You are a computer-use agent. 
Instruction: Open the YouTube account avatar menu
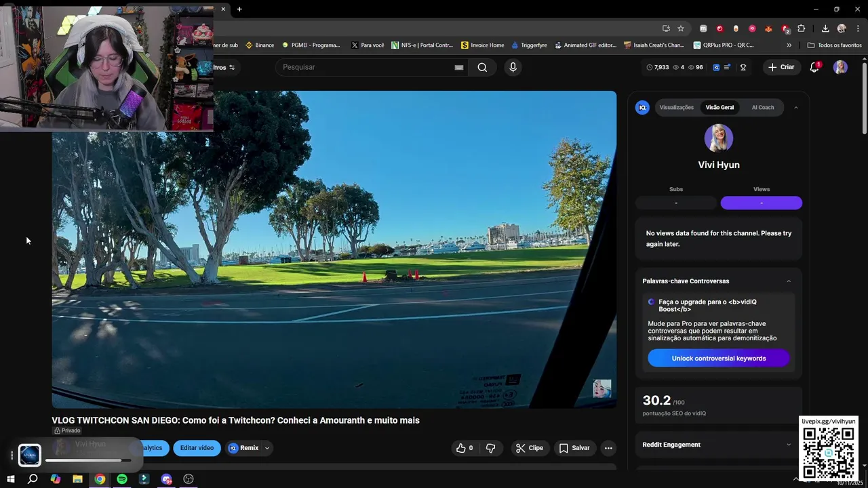(840, 67)
